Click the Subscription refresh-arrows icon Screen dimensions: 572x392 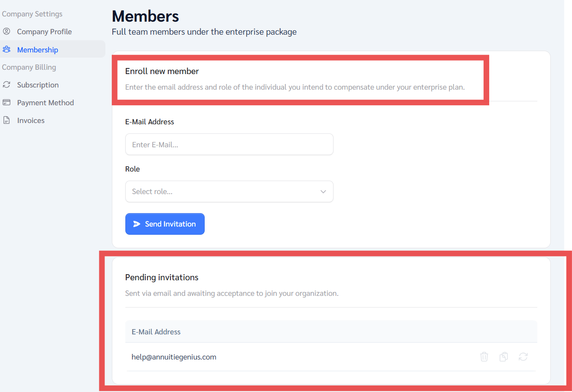(7, 84)
